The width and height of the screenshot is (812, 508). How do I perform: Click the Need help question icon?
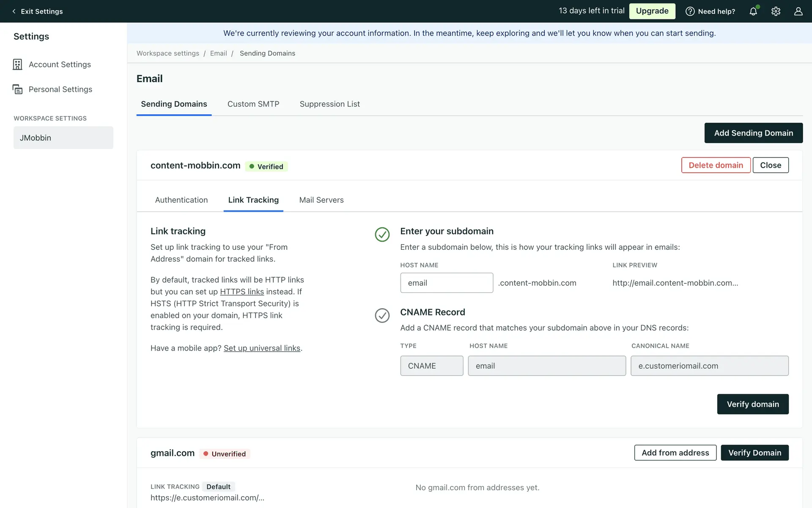(x=690, y=11)
